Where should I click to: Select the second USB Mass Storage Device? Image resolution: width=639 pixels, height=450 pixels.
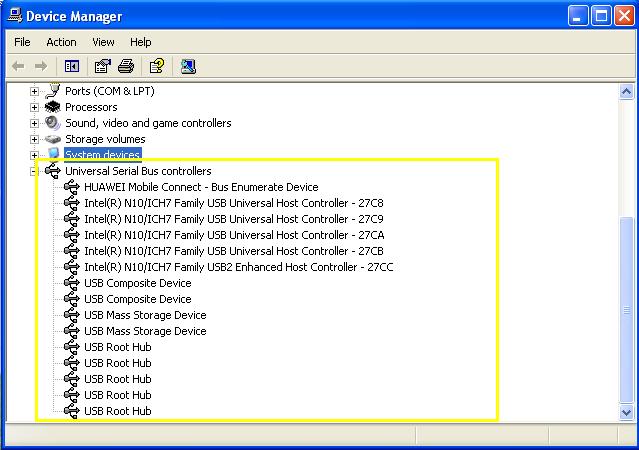pyautogui.click(x=145, y=331)
